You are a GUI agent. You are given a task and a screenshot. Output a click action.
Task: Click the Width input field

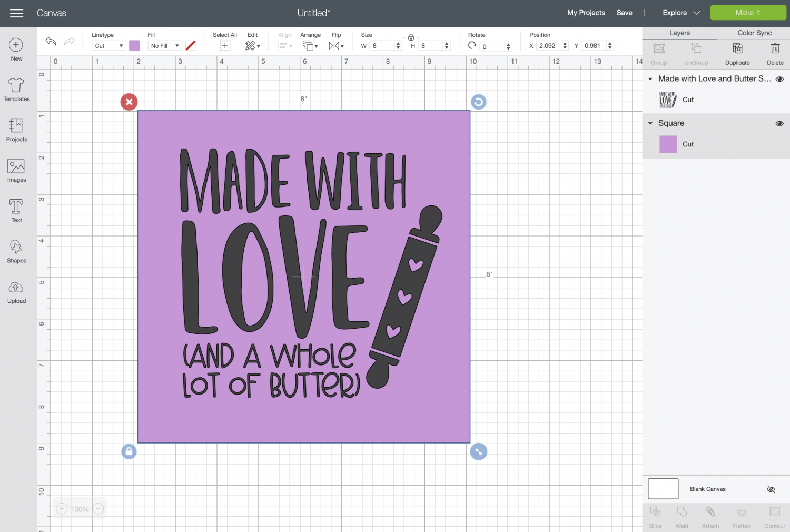coord(382,46)
